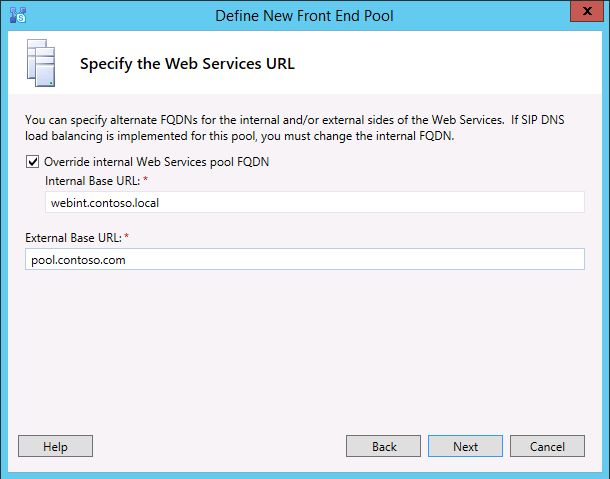Close the dialog with the red X

coord(587,11)
